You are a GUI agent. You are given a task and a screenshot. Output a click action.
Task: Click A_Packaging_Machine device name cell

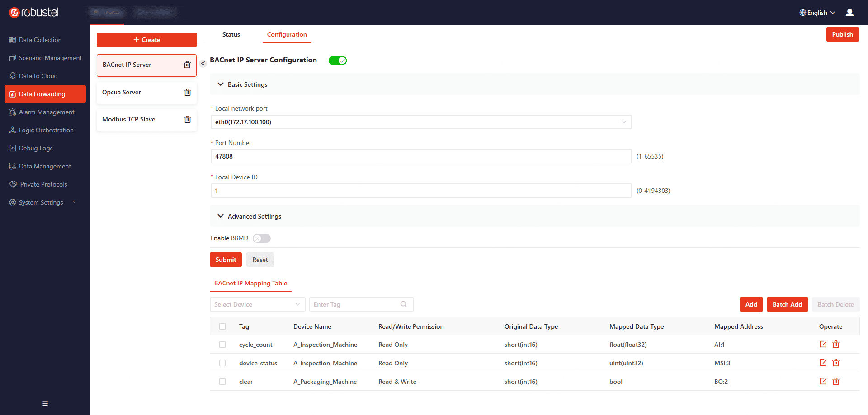325,382
